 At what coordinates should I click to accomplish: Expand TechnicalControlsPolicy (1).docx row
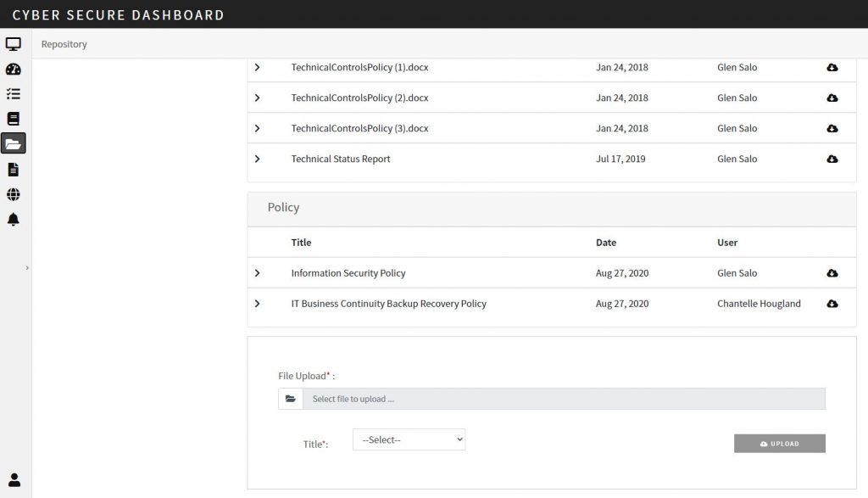click(258, 68)
